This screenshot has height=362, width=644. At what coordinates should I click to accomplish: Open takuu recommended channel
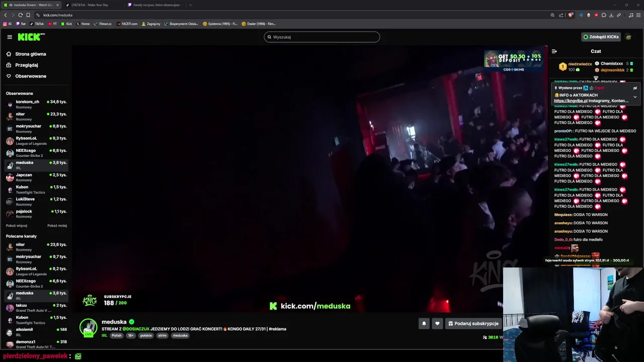pyautogui.click(x=36, y=308)
